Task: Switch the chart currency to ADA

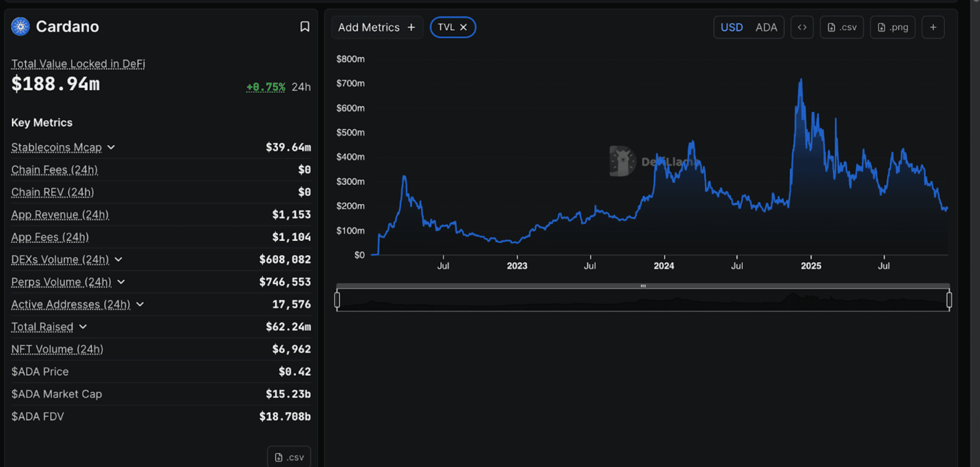Action: tap(767, 27)
